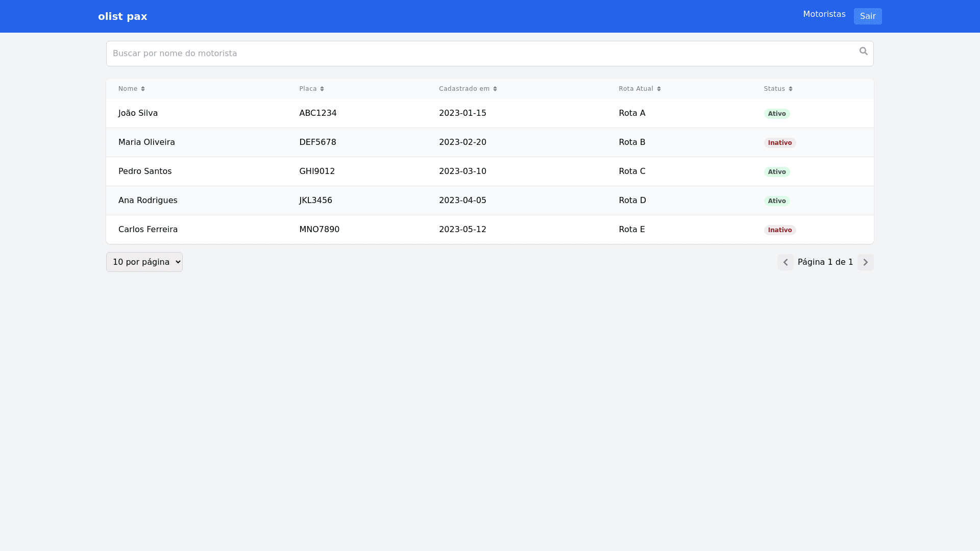Click Maria Oliveira's Inativo status badge

[x=779, y=143]
